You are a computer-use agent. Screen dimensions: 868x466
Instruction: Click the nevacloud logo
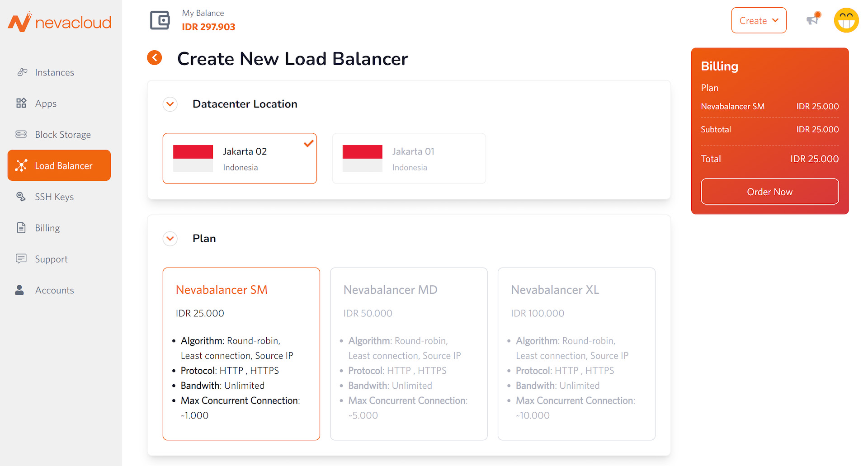pyautogui.click(x=60, y=22)
